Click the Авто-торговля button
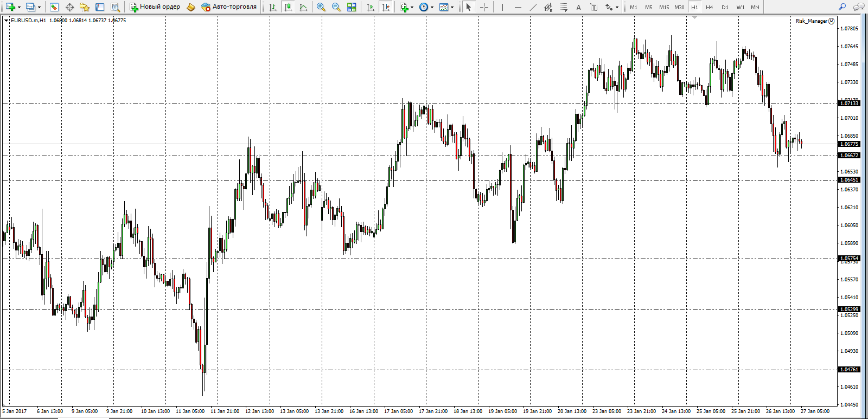 (228, 7)
